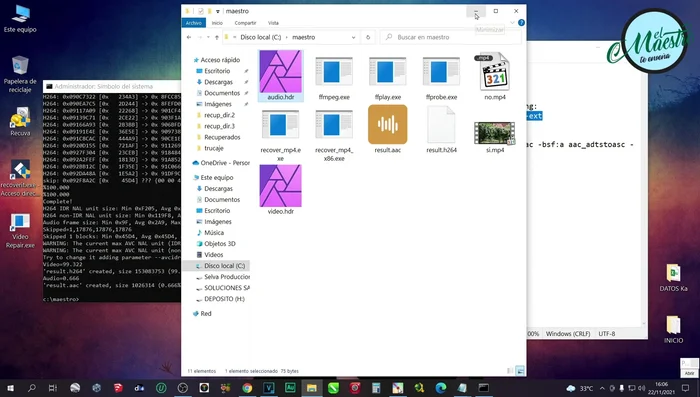
Task: Select Selva Produccion drive in sidebar
Action: (223, 277)
